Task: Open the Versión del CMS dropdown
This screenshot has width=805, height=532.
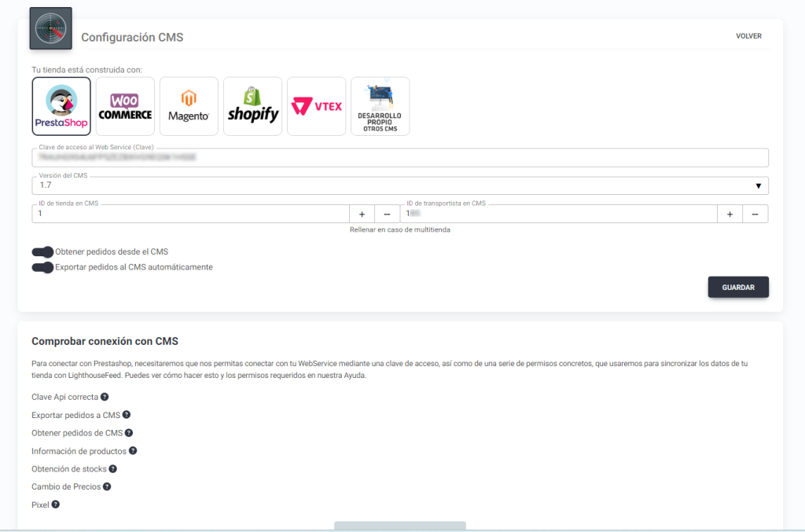Action: (400, 185)
